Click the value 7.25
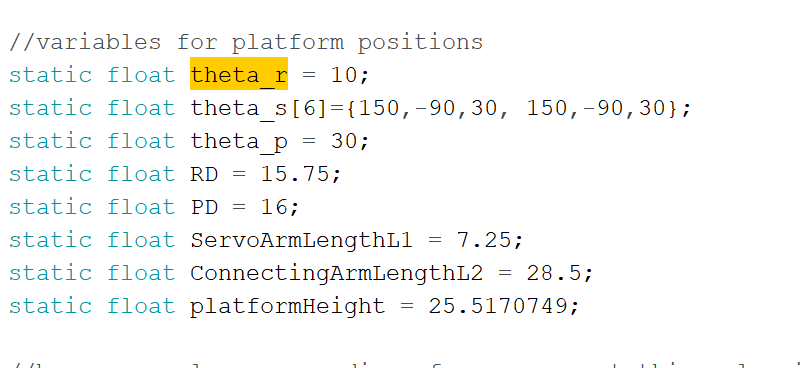This screenshot has width=809, height=368. point(484,240)
